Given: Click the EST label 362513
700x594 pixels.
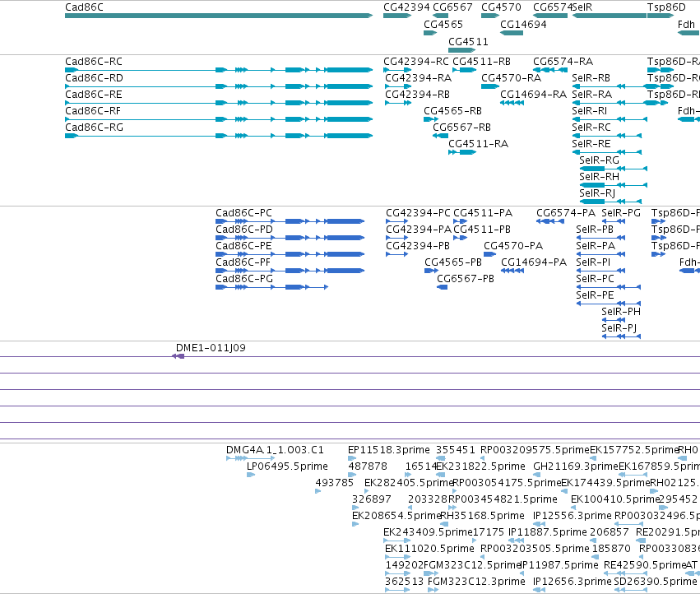Looking at the screenshot, I should click(x=405, y=582).
